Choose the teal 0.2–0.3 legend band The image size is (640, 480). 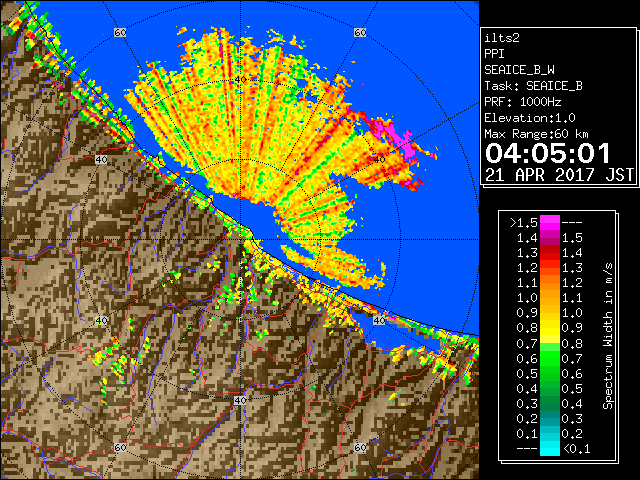pos(550,418)
